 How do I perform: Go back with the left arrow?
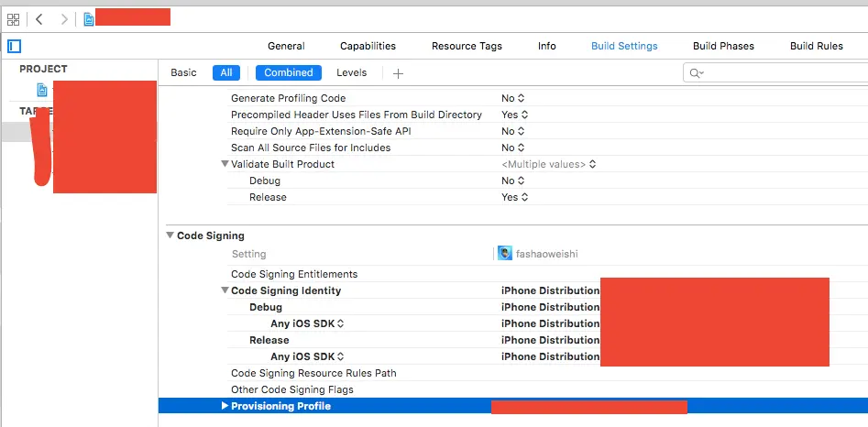39,18
